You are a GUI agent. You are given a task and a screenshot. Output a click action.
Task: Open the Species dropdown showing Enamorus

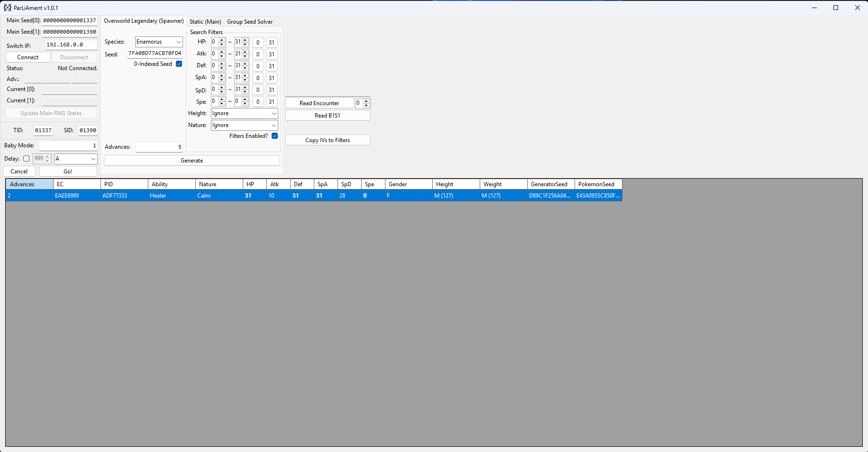(x=159, y=42)
